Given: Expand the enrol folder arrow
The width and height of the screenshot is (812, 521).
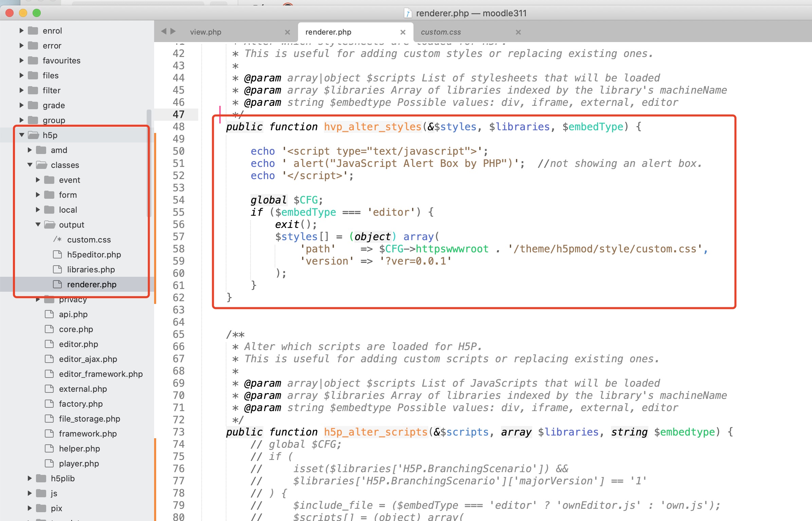Looking at the screenshot, I should click(x=21, y=31).
